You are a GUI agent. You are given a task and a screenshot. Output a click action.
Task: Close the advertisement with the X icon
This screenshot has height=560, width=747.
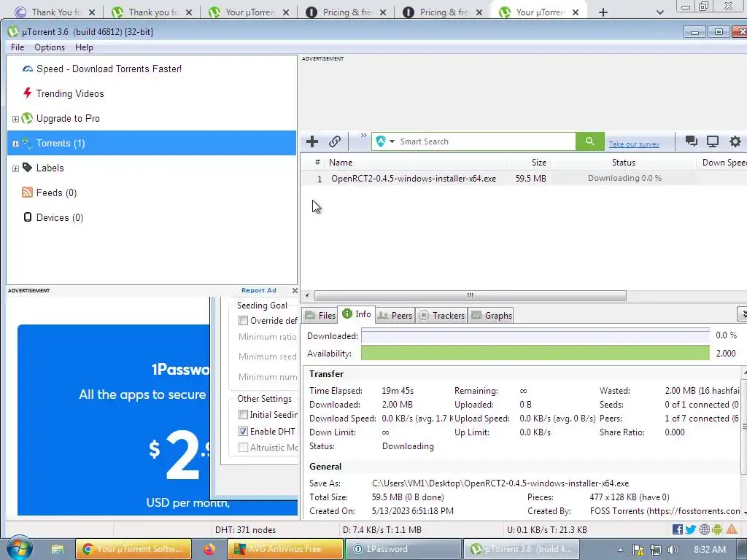[295, 290]
